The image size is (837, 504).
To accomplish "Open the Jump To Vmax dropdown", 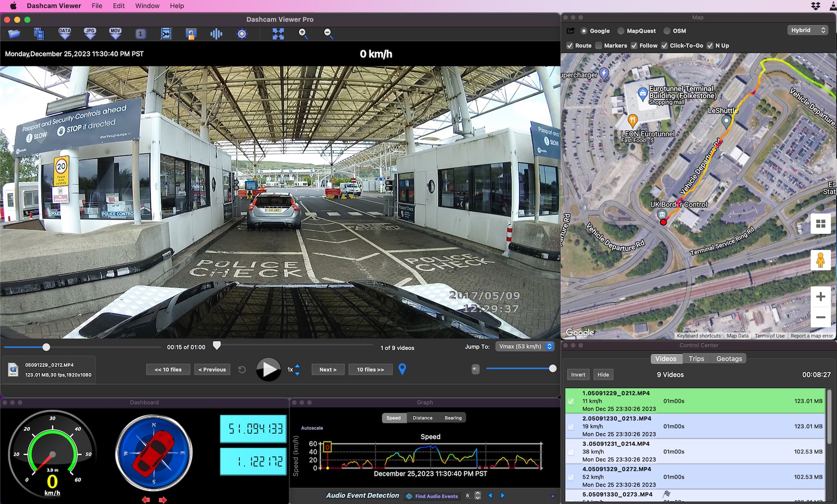I will 525,347.
